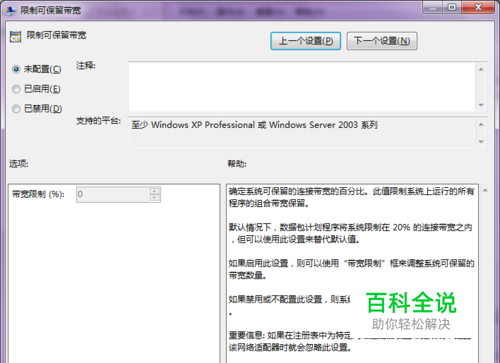
Task: Maximize the 限制可保留带宽 window
Action: (452, 7)
